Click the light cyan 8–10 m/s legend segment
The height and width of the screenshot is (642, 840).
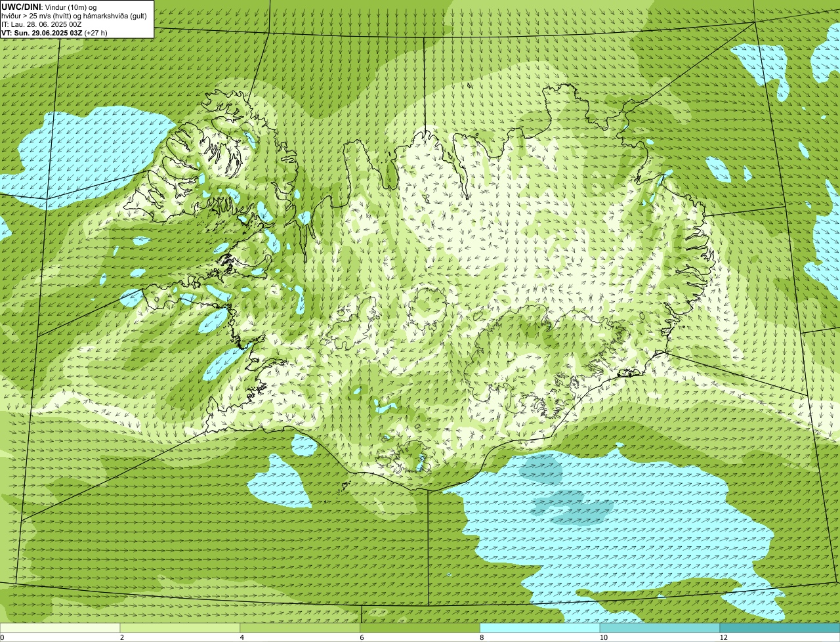pos(540,628)
